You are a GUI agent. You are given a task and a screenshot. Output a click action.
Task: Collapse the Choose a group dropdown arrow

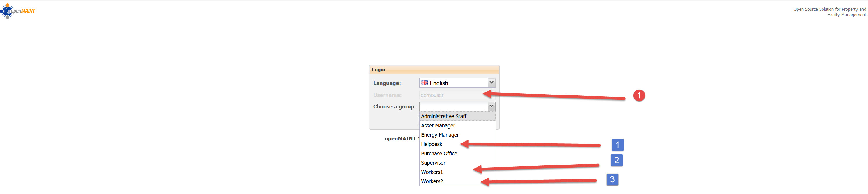[491, 106]
